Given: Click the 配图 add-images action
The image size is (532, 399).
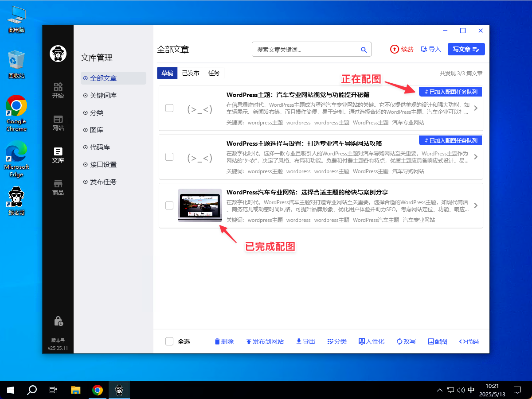Looking at the screenshot, I should 438,341.
